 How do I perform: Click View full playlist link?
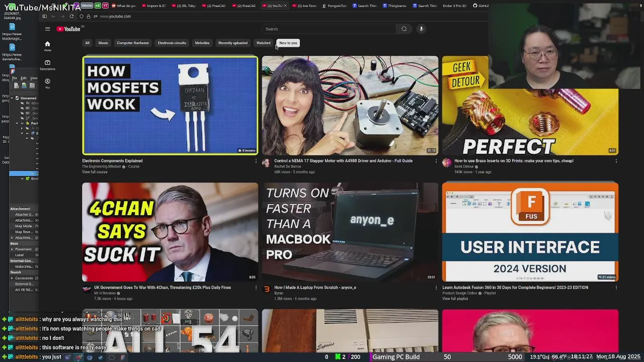coord(455,299)
